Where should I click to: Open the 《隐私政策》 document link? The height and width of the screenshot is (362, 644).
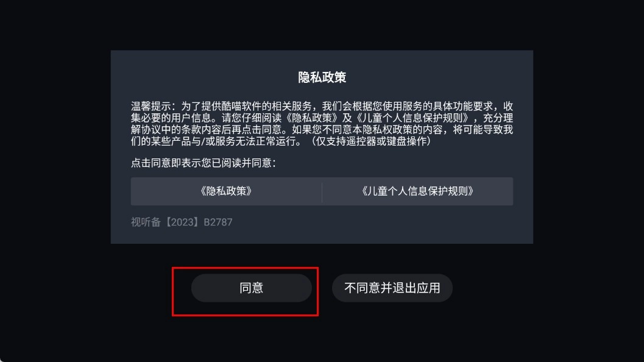pos(226,191)
